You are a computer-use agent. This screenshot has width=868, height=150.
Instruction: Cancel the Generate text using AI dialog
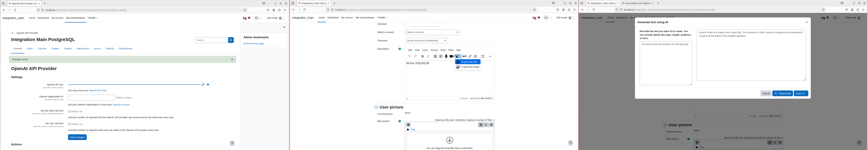point(766,94)
